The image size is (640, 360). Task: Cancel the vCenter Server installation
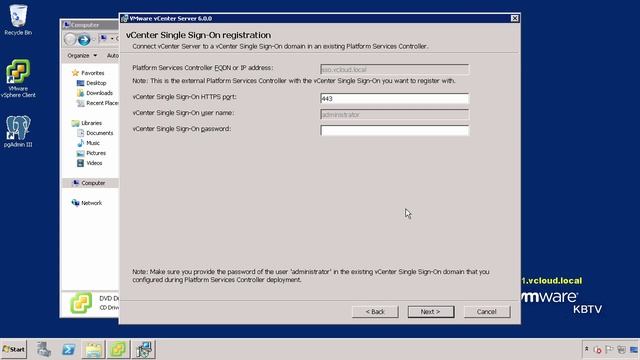coord(487,312)
